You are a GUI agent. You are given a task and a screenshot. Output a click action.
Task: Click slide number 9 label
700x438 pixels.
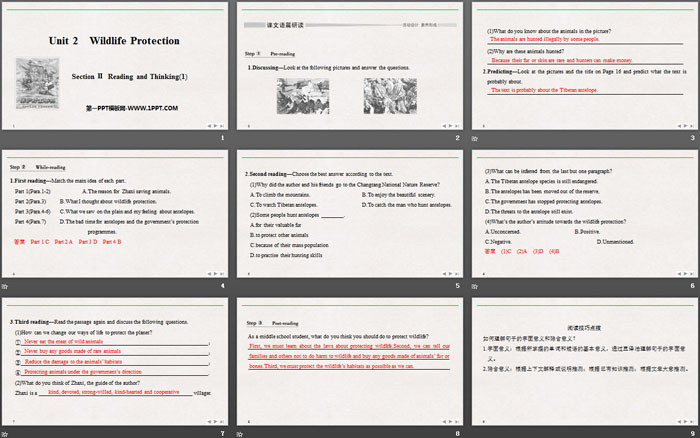pyautogui.click(x=692, y=434)
